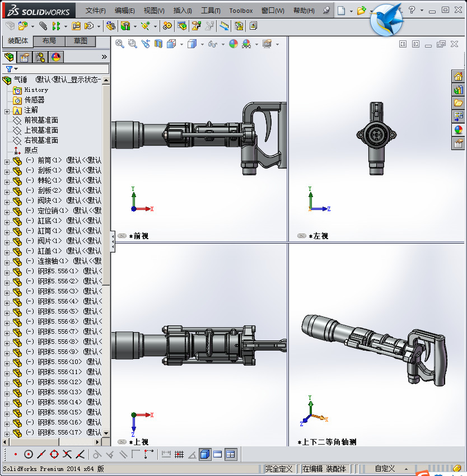Open the DesignLibrary folder icon on right panel
The width and height of the screenshot is (467, 476).
[x=459, y=102]
